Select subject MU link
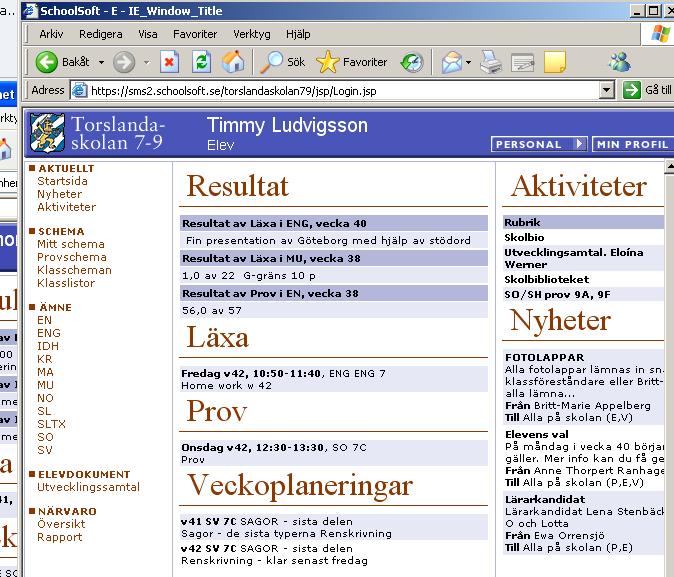Screen dimensions: 674x577 (x=45, y=385)
